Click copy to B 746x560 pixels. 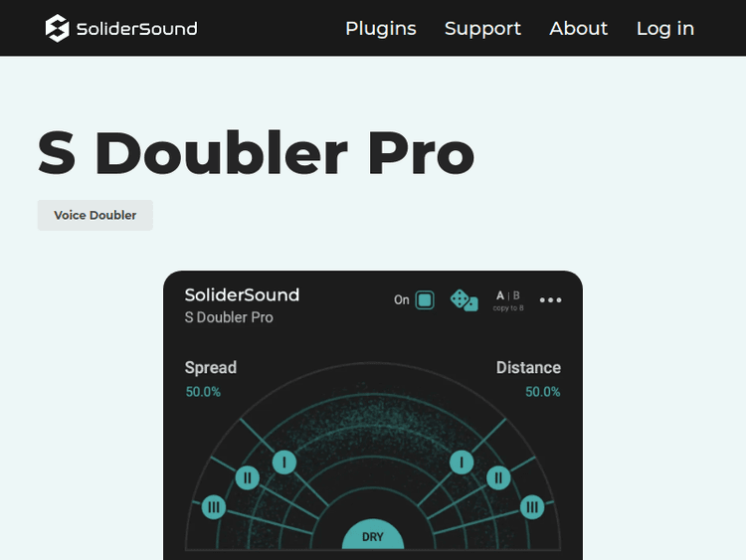coord(508,308)
